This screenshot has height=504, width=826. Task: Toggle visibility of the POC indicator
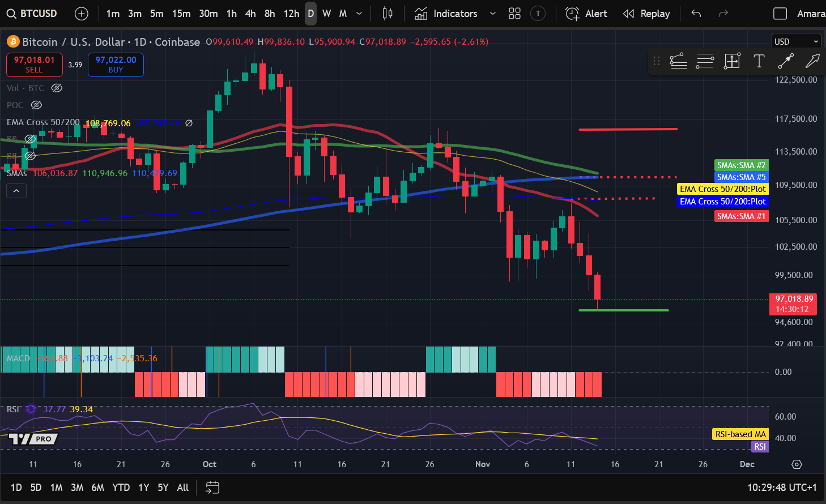pyautogui.click(x=36, y=105)
